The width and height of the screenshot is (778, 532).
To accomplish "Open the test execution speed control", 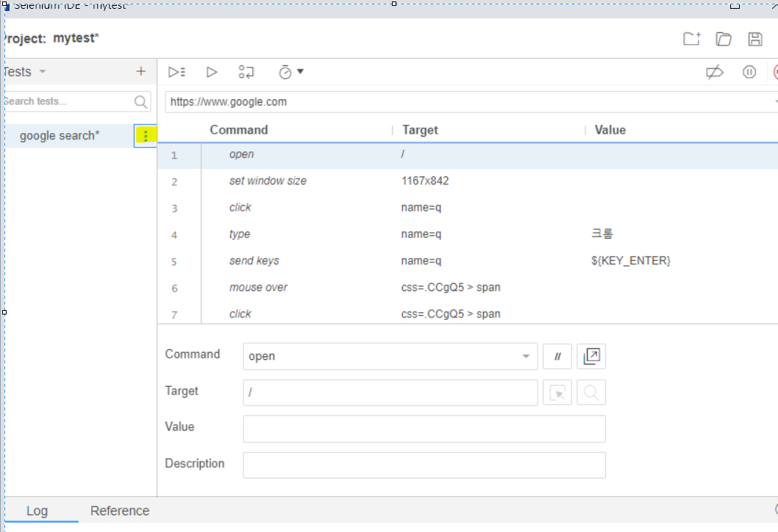I will (x=285, y=73).
